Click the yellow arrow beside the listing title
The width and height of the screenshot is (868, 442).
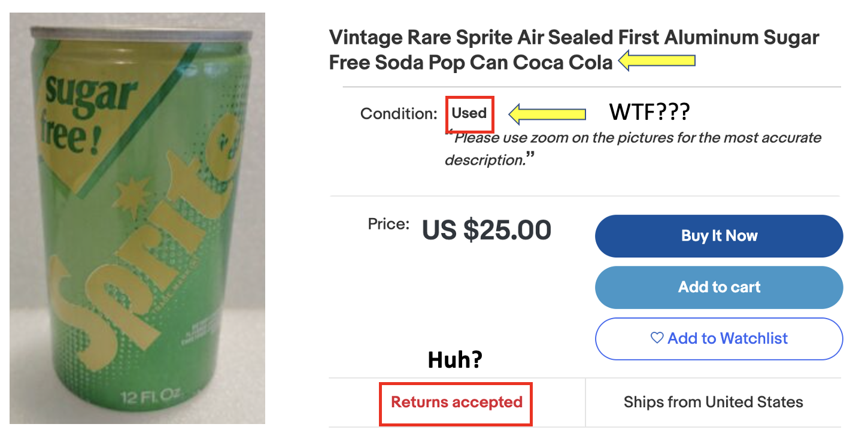657,61
